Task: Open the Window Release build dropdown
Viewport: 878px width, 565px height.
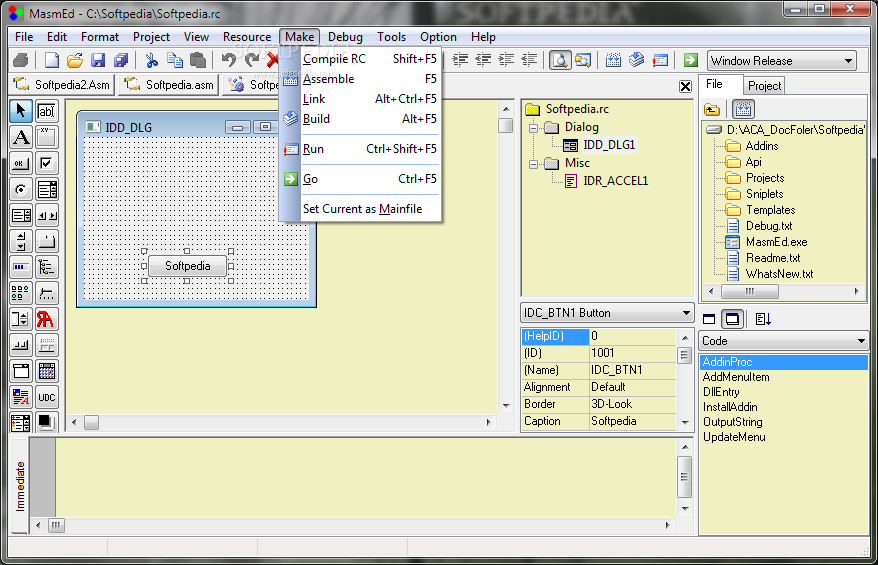Action: coord(848,60)
